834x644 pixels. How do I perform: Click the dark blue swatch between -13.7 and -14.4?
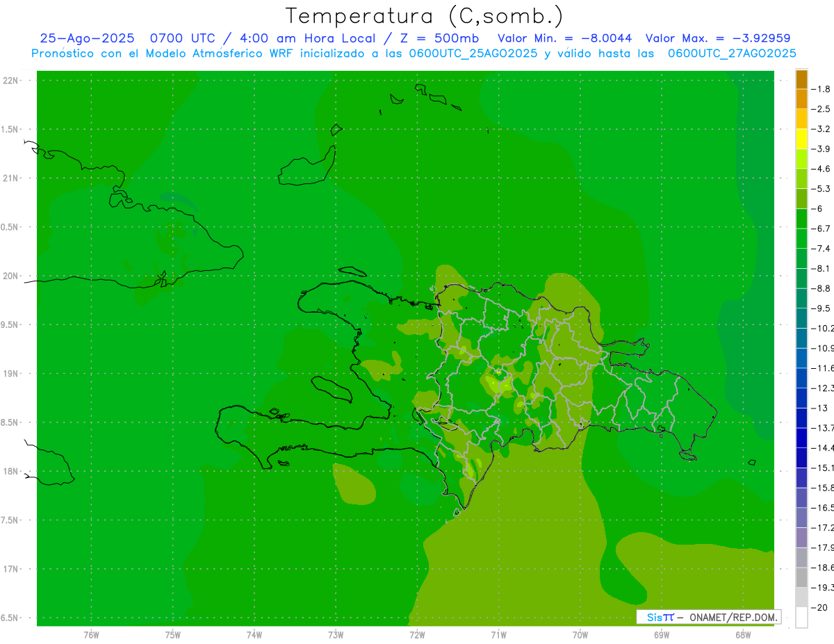(801, 438)
